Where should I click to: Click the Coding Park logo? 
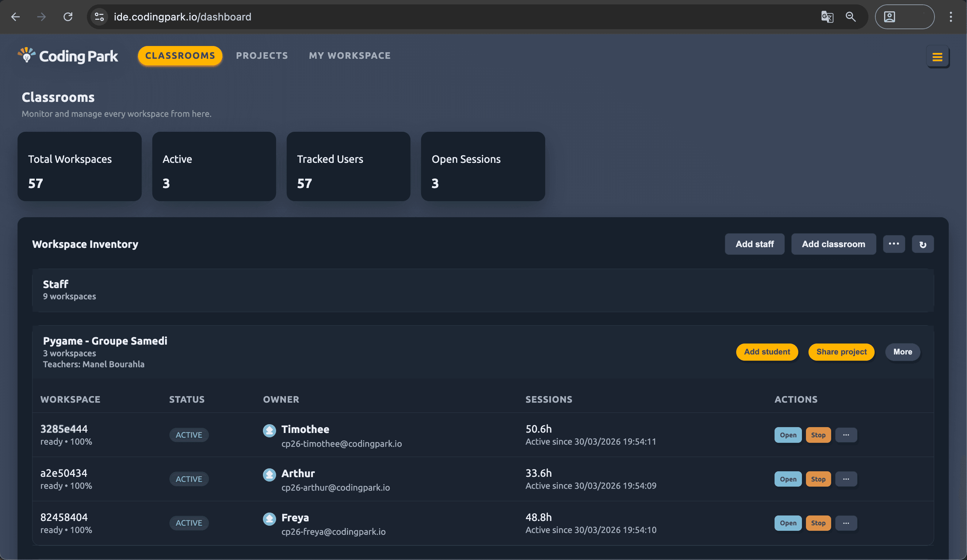(x=68, y=56)
